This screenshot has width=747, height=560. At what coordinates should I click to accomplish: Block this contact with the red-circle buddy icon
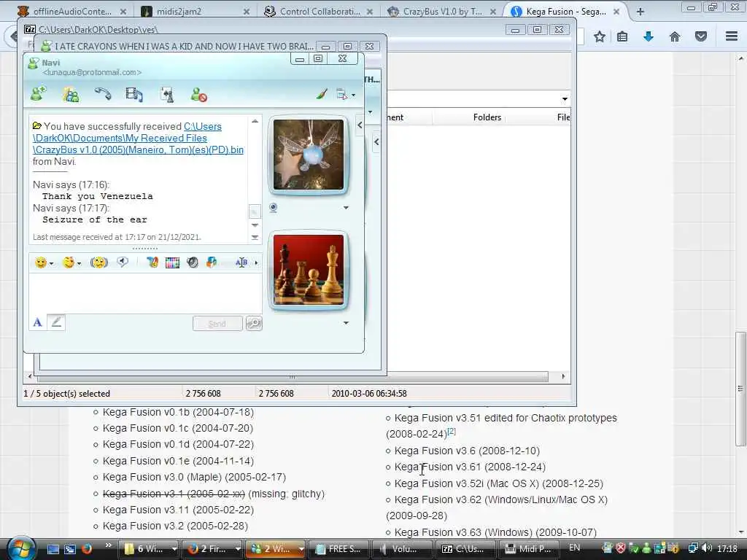198,95
